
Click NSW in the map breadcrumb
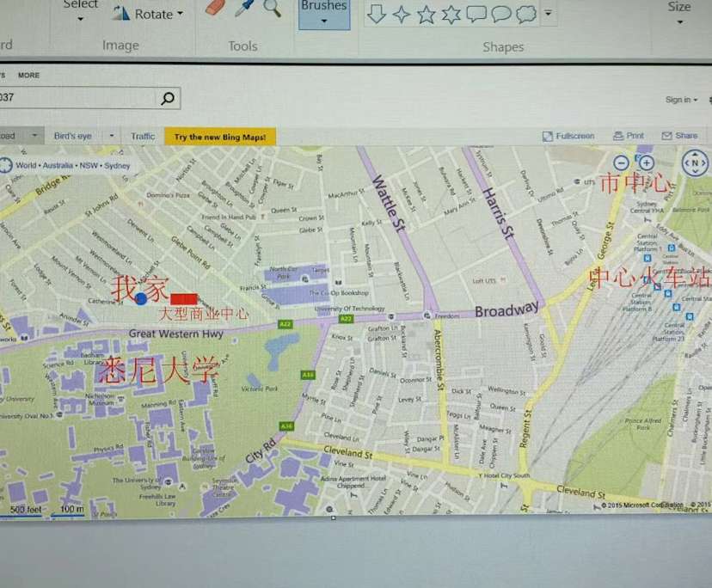(x=89, y=165)
